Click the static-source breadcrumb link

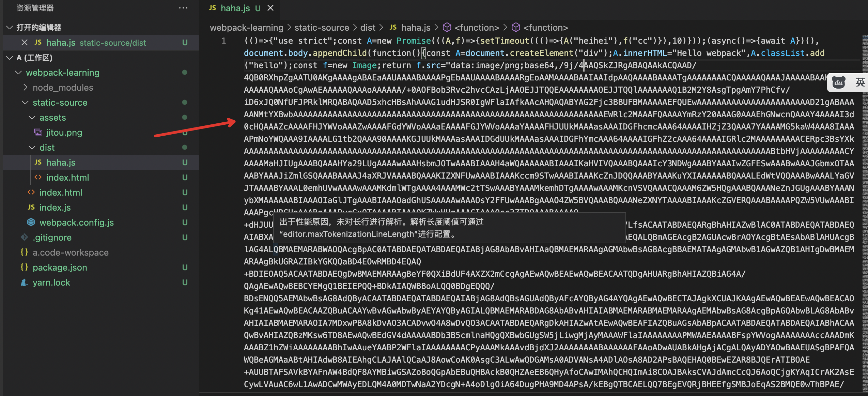pyautogui.click(x=322, y=28)
